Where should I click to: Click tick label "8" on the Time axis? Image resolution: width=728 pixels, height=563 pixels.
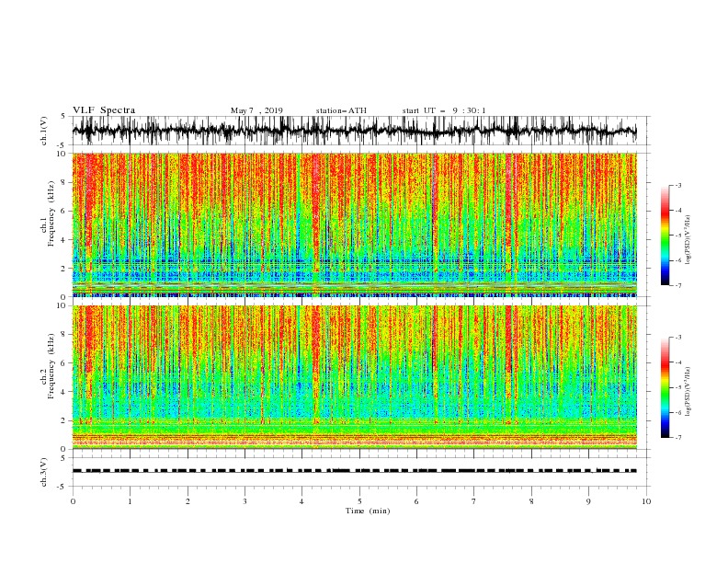[531, 501]
